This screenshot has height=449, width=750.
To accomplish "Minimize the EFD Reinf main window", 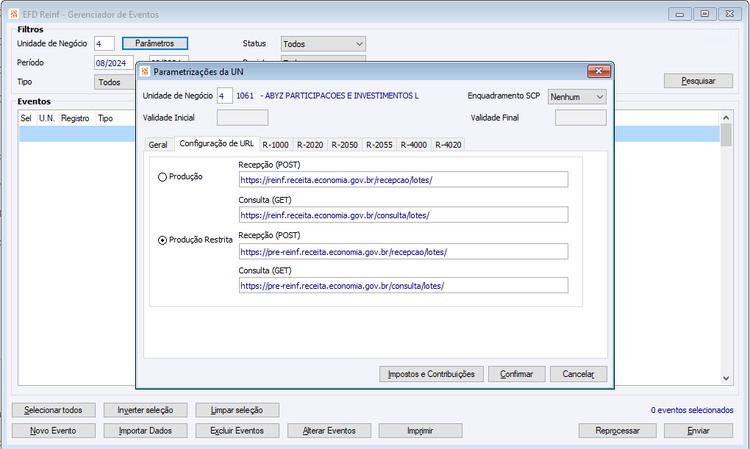I will point(680,14).
